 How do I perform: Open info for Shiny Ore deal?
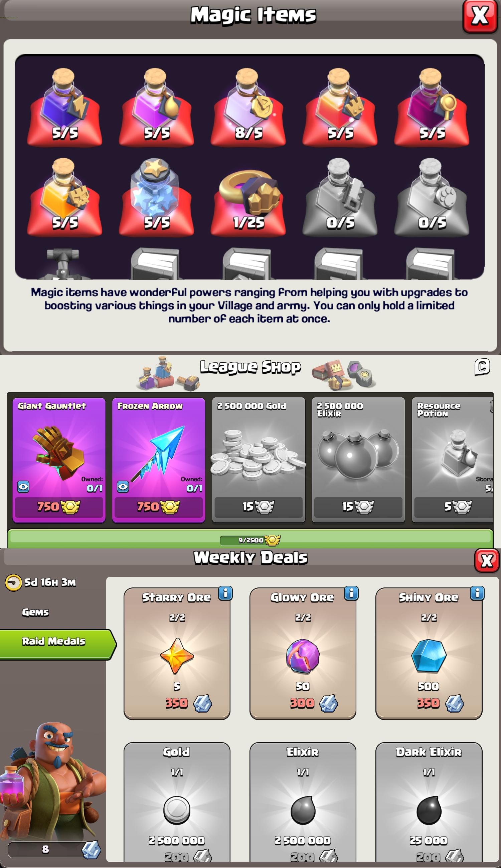(477, 593)
